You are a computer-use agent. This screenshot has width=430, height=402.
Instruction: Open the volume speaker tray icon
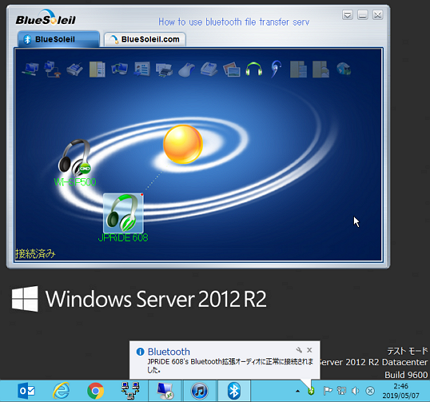pyautogui.click(x=355, y=391)
